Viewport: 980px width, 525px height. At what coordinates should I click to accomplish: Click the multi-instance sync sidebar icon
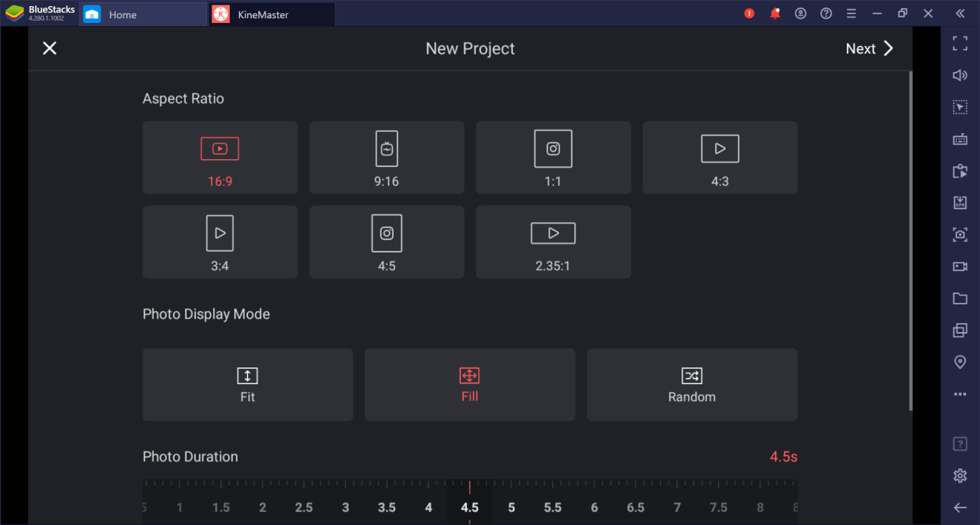click(960, 171)
